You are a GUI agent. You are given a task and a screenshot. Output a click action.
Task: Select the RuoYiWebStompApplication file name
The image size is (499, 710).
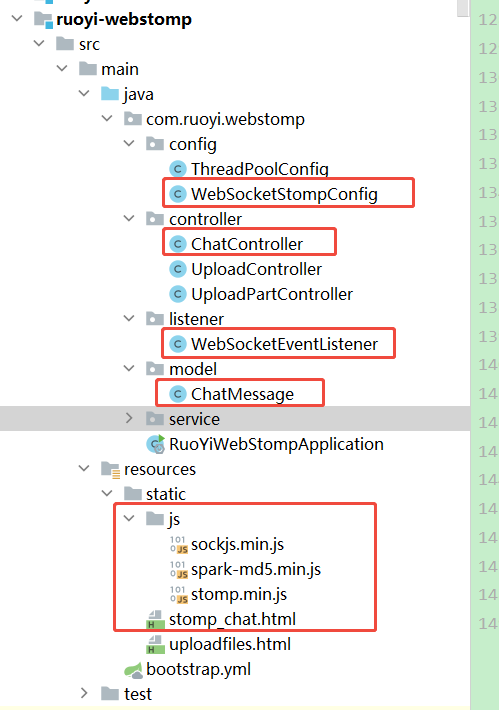[x=276, y=444]
